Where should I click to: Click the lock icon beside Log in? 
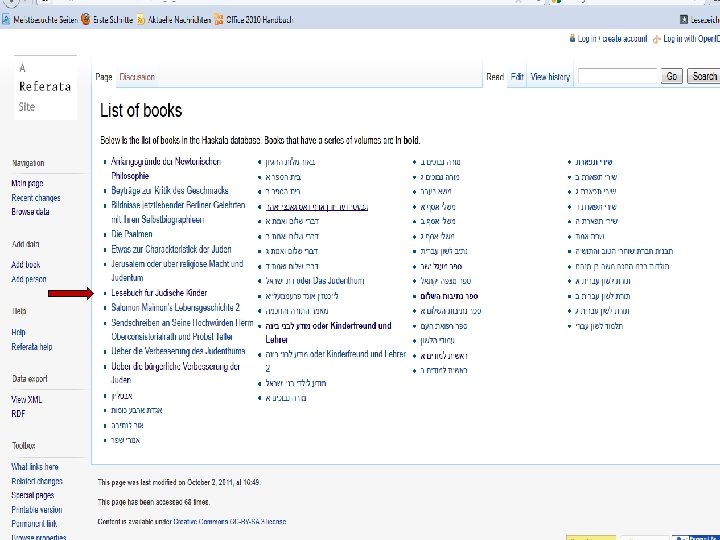(x=572, y=39)
